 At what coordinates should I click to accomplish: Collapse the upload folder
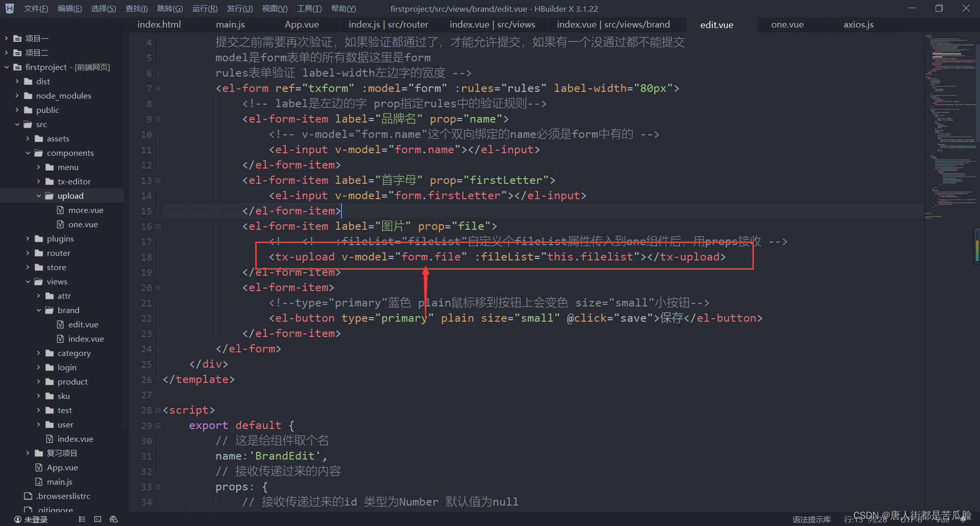[38, 196]
